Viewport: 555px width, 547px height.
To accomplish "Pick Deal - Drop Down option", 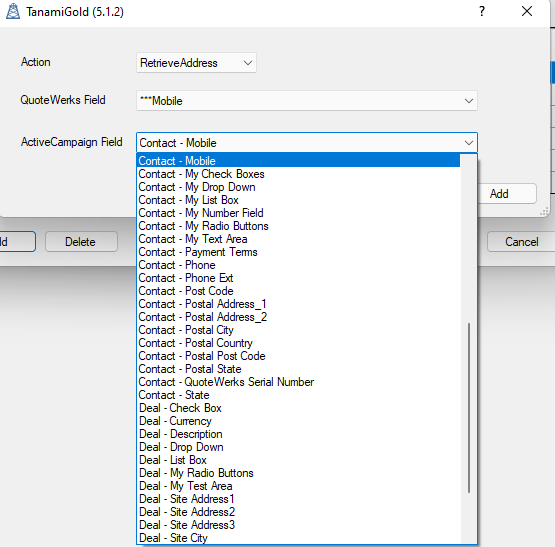I will 299,447.
